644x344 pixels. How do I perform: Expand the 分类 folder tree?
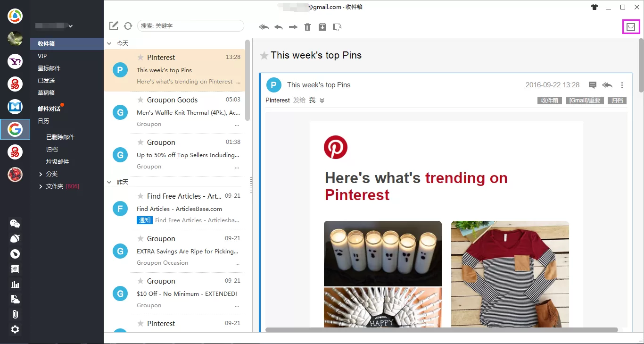click(41, 174)
